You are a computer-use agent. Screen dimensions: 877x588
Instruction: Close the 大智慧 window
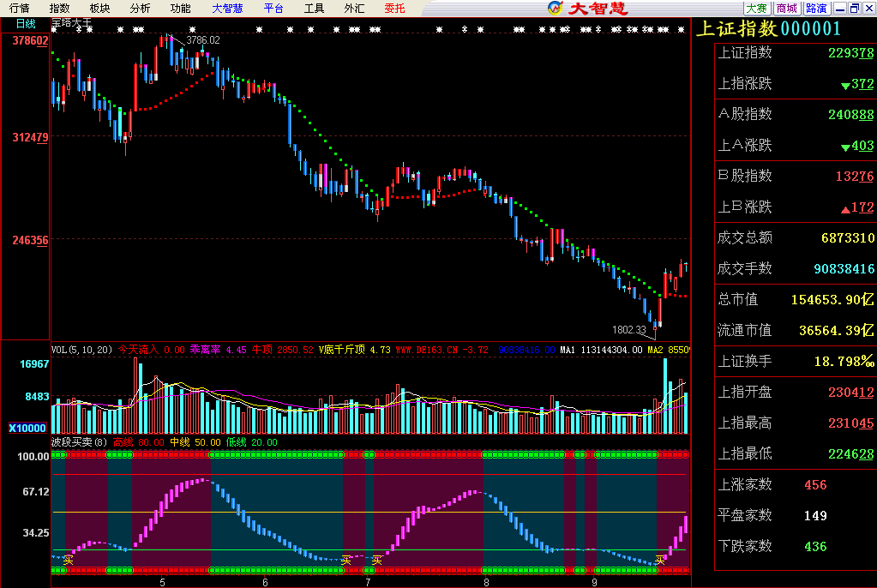pyautogui.click(x=868, y=8)
